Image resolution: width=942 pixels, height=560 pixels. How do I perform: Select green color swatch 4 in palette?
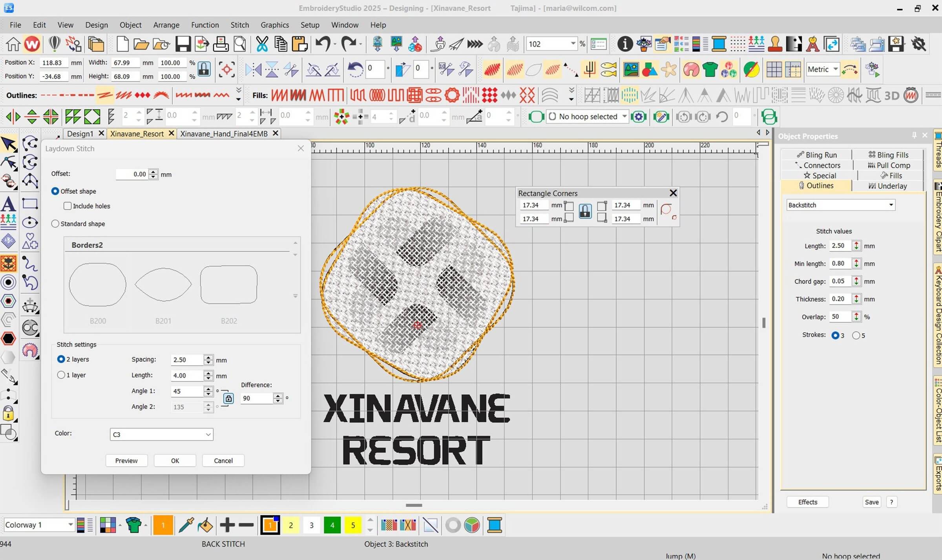pyautogui.click(x=332, y=525)
